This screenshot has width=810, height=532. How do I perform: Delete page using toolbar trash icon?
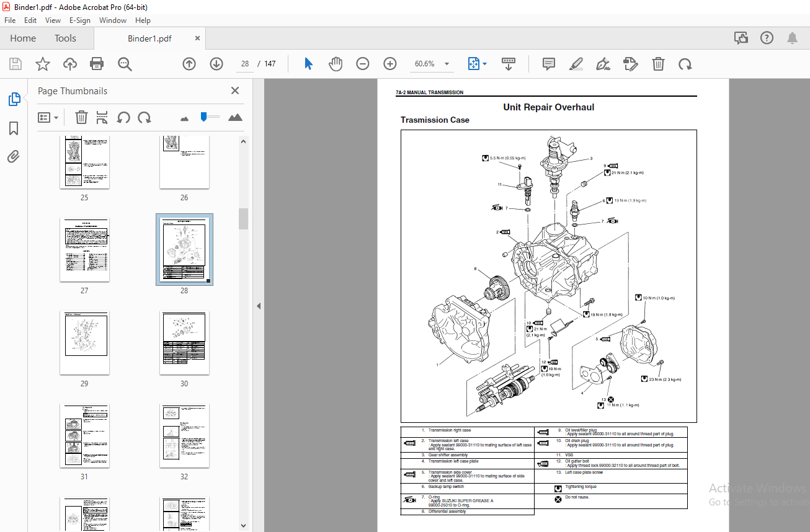[658, 64]
